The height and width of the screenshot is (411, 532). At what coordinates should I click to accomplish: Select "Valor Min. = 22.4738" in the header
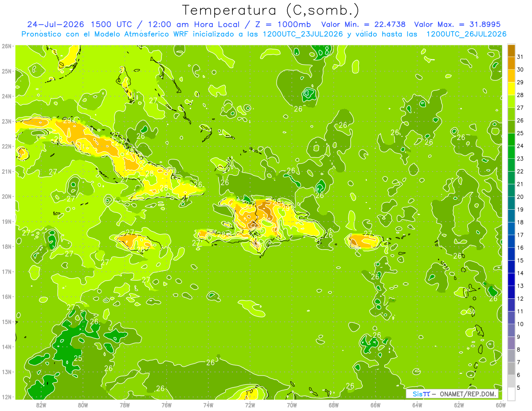[x=364, y=24]
